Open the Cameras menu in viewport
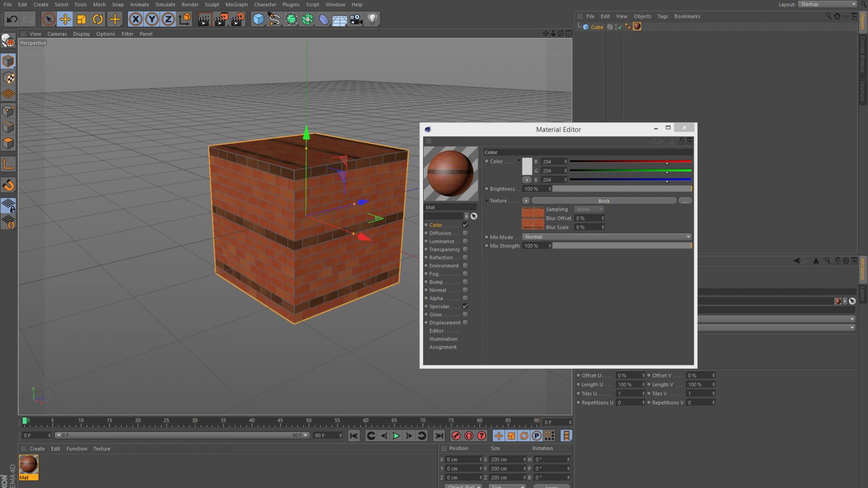The image size is (868, 488). [x=57, y=34]
